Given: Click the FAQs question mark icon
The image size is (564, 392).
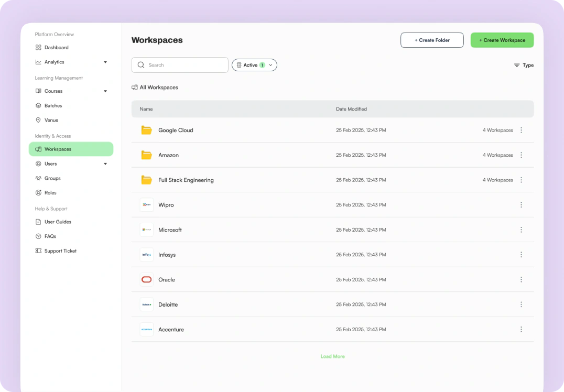Looking at the screenshot, I should [x=38, y=236].
